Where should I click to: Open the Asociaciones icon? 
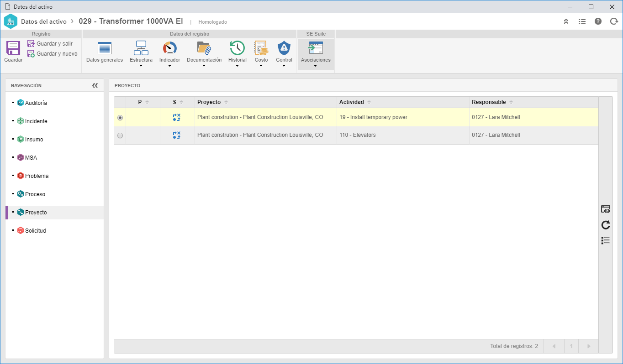pyautogui.click(x=316, y=48)
